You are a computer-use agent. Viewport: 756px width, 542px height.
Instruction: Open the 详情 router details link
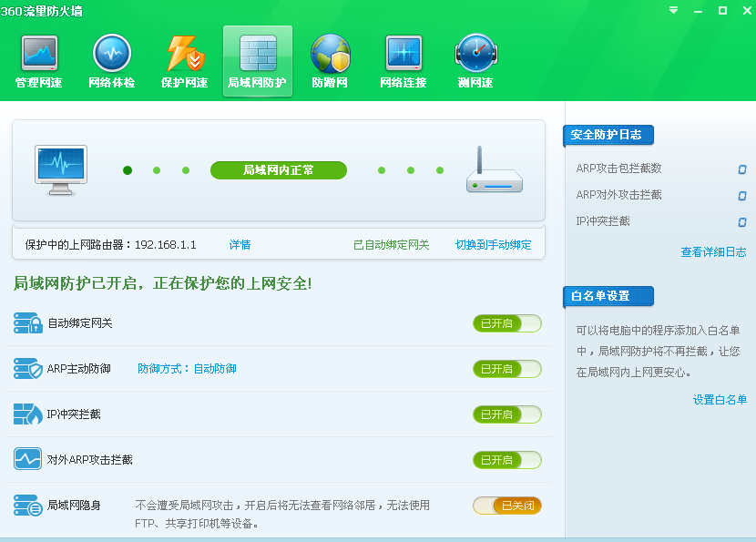[240, 245]
